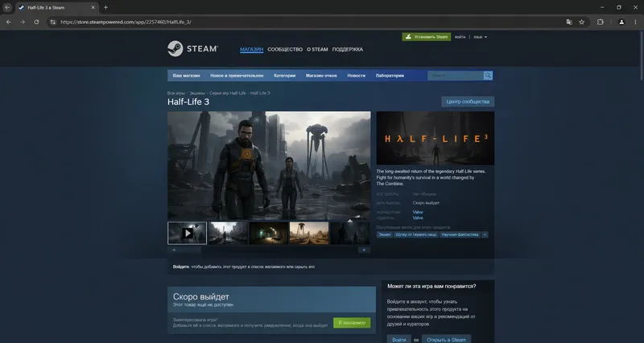The image size is (644, 343).
Task: Play the trailer video thumbnail
Action: (187, 233)
